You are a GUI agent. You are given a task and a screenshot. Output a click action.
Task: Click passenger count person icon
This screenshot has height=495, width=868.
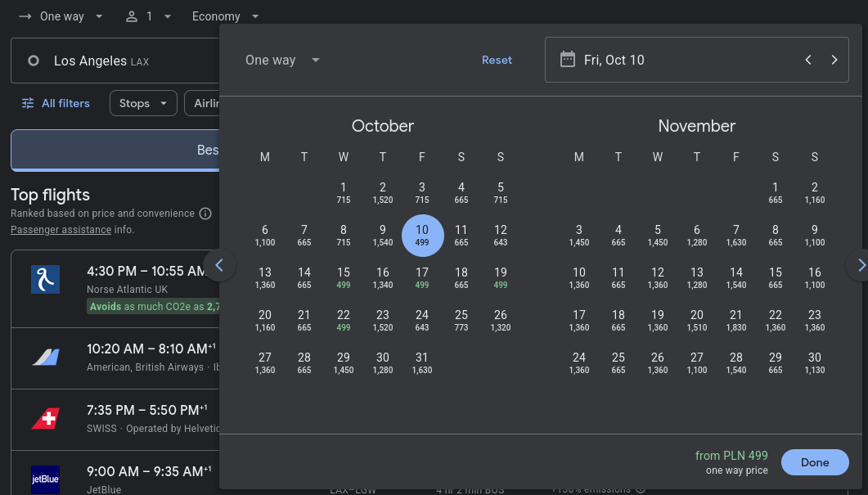coord(131,16)
